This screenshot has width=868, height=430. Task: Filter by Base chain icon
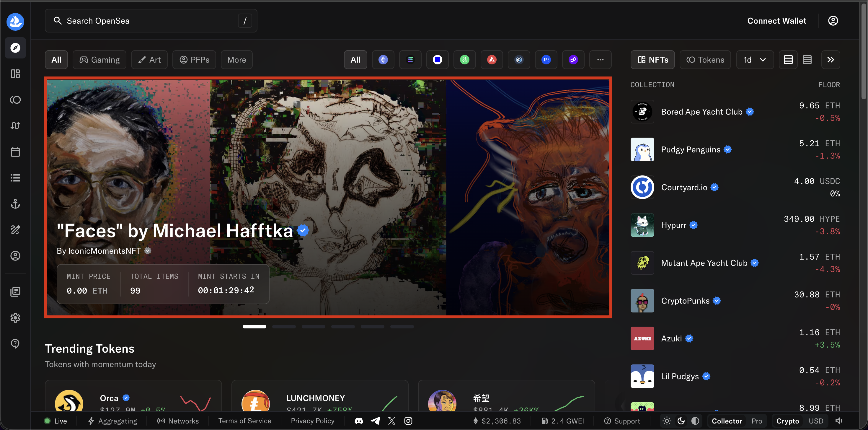tap(437, 60)
